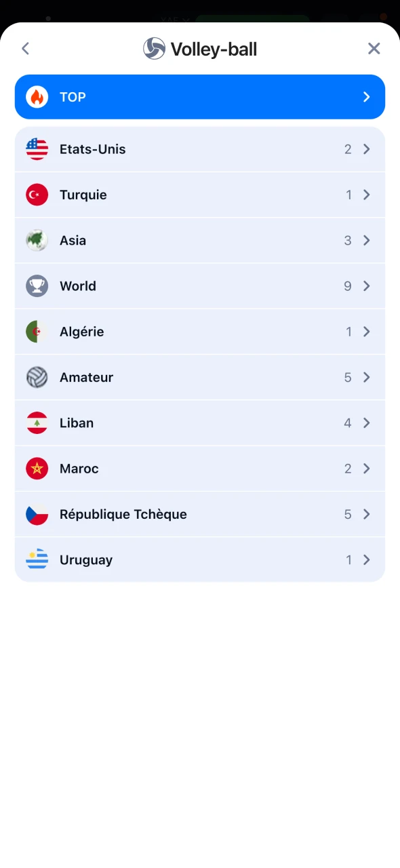The image size is (400, 868).
Task: Tap the flame icon in TOP
Action: click(37, 97)
